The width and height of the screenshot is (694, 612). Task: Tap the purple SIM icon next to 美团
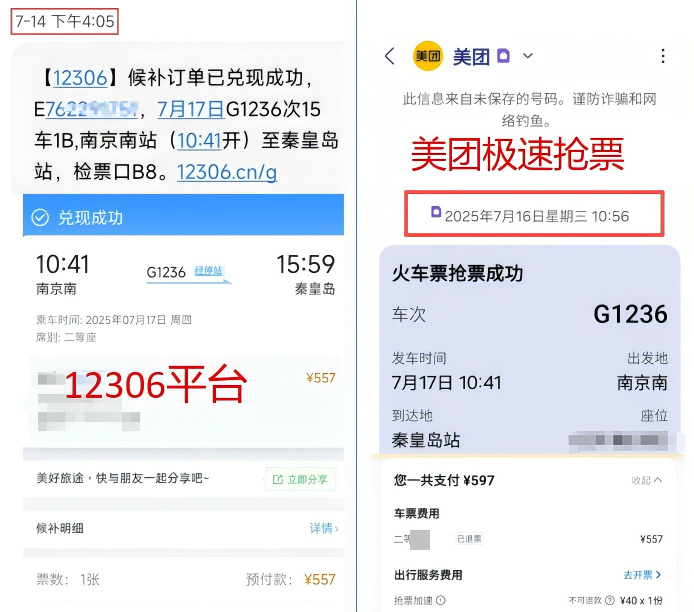pos(503,56)
